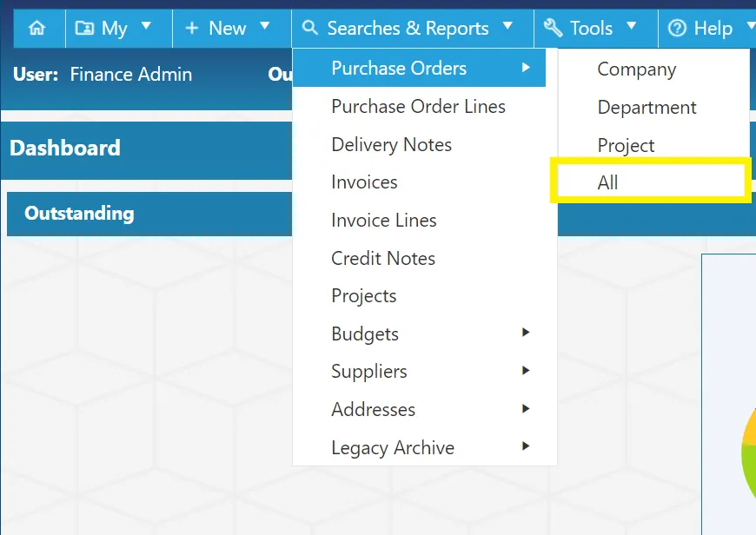Open the Tools menu dropdown arrow
Screen dimensions: 756x535
click(x=632, y=25)
